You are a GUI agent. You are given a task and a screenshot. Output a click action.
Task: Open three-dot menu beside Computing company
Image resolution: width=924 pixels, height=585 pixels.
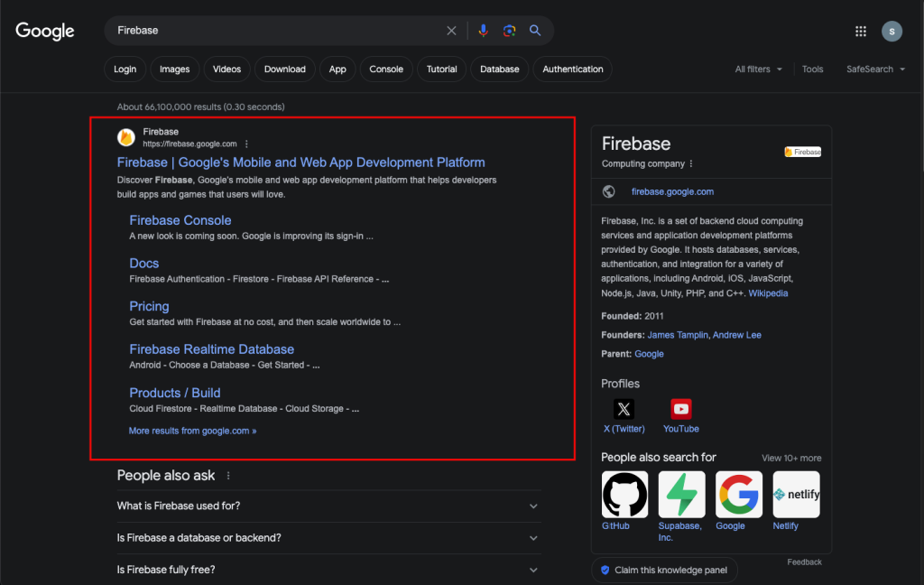pyautogui.click(x=691, y=164)
